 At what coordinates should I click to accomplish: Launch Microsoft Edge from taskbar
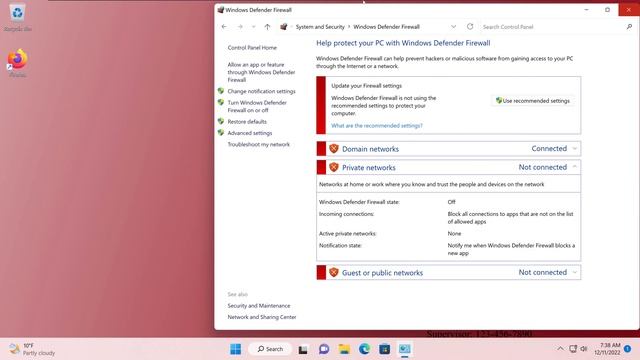364,349
